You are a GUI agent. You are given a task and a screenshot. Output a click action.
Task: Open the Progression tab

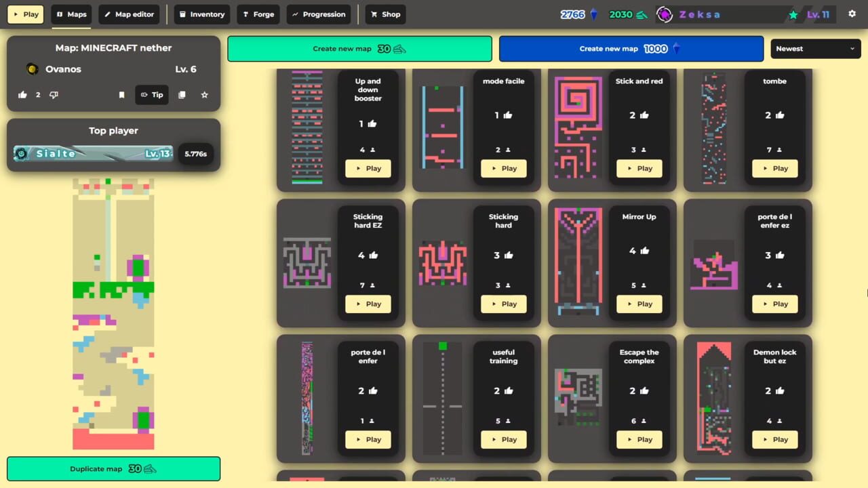pos(319,14)
